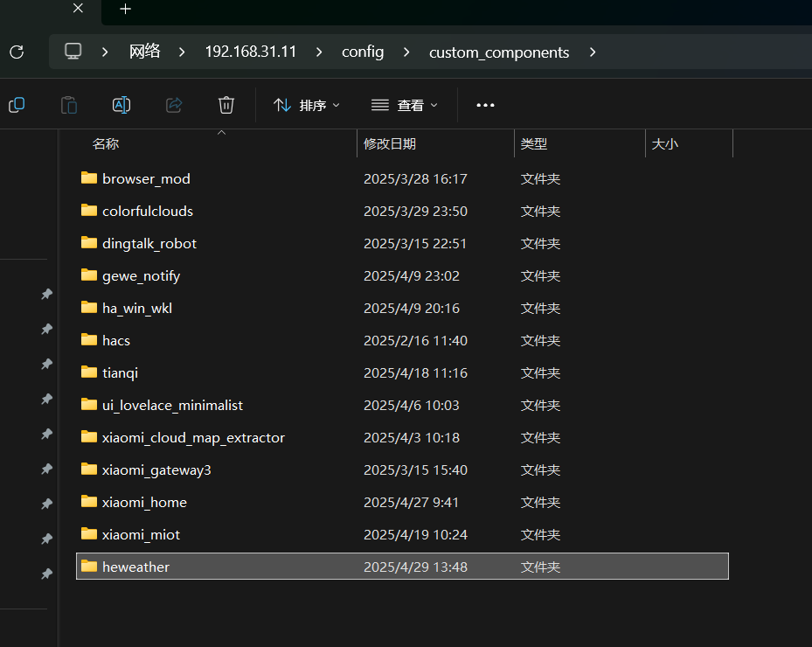This screenshot has width=812, height=647.
Task: Click the xiaomi_gateway3 folder name
Action: coord(156,470)
